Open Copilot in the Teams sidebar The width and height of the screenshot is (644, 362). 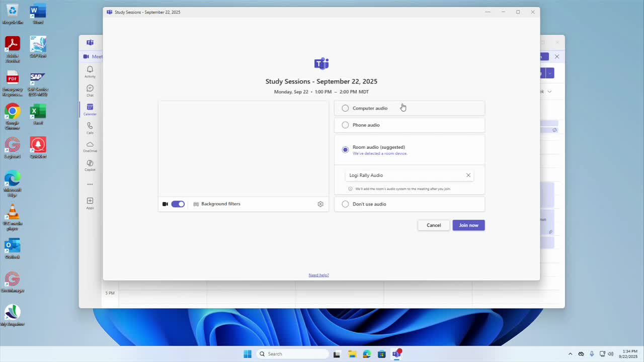(90, 165)
